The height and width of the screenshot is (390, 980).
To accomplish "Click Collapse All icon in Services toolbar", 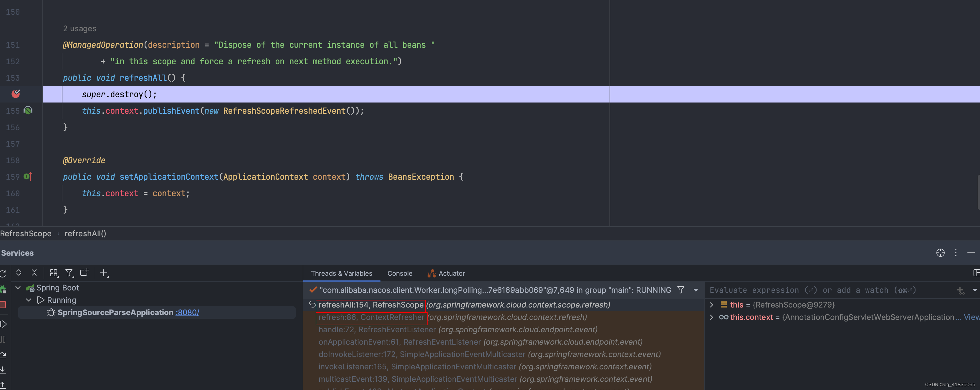I will (34, 272).
